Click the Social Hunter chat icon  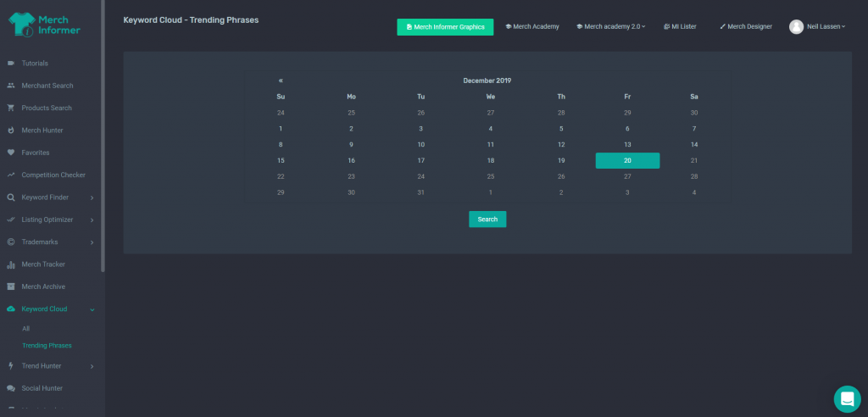10,388
